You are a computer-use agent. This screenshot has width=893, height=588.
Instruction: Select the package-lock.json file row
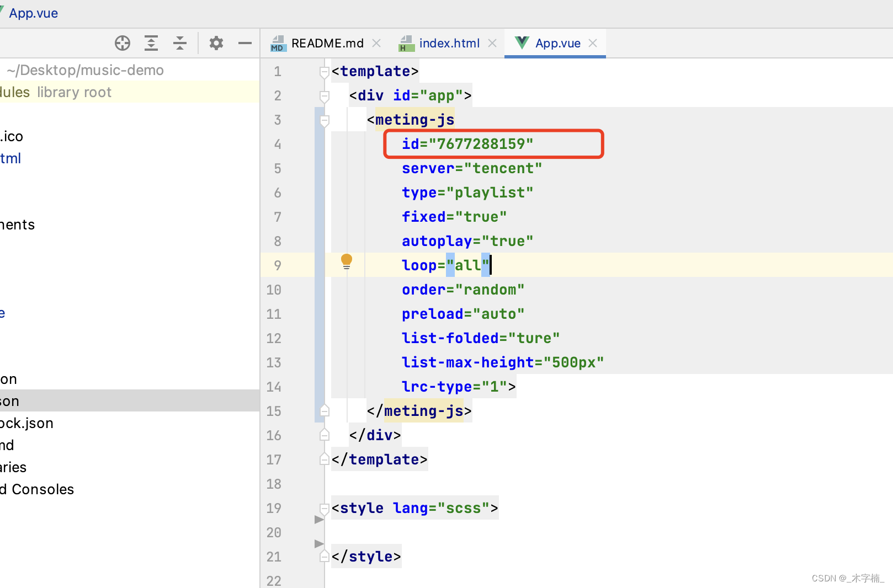tap(130, 423)
